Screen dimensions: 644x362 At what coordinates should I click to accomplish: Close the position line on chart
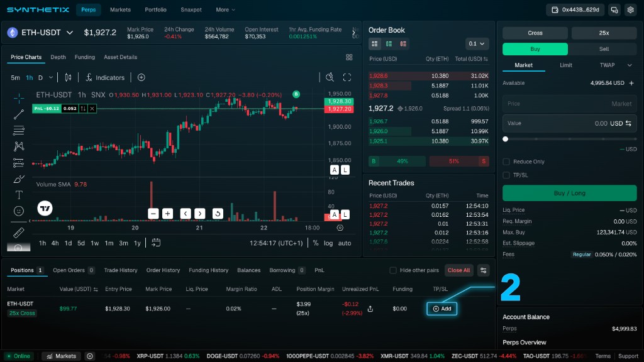(92, 108)
